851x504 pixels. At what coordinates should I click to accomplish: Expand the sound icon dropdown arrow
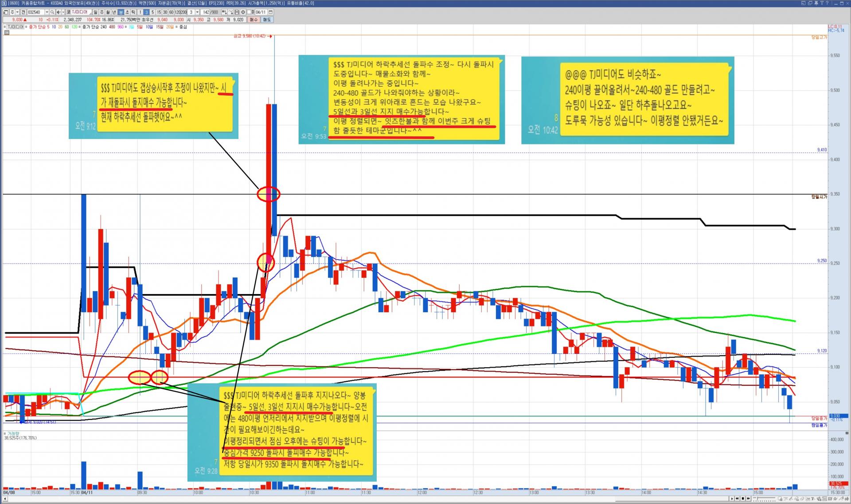tap(63, 12)
